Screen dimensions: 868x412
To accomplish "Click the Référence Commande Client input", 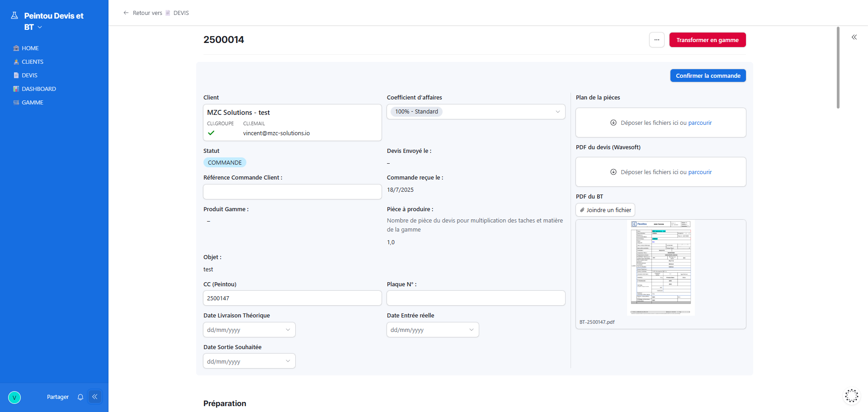I will click(292, 192).
